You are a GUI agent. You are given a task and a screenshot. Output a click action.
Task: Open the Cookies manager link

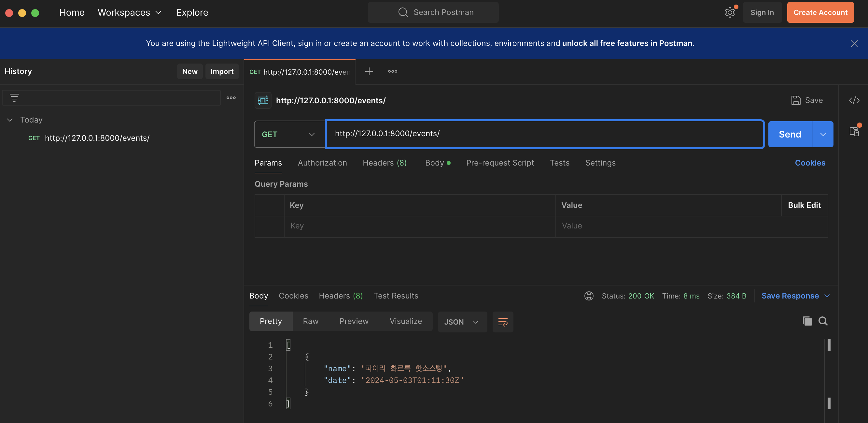pyautogui.click(x=810, y=163)
